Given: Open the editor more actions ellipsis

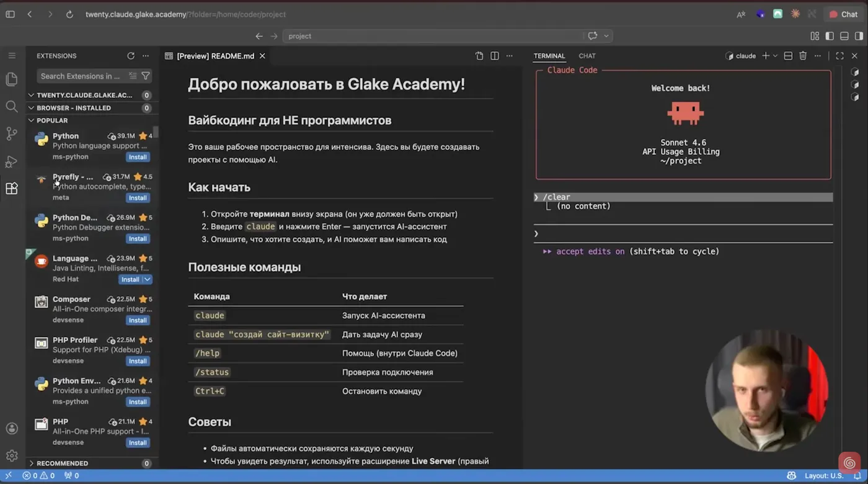Looking at the screenshot, I should [510, 56].
